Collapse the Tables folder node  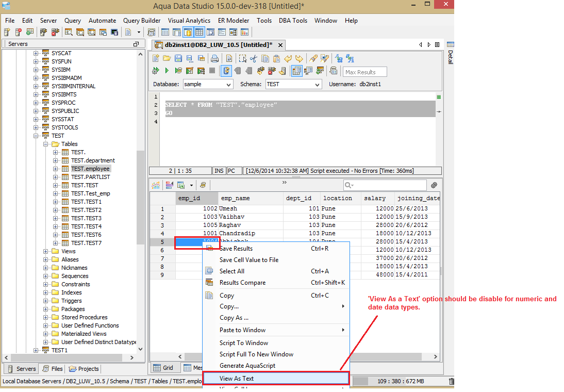click(46, 144)
